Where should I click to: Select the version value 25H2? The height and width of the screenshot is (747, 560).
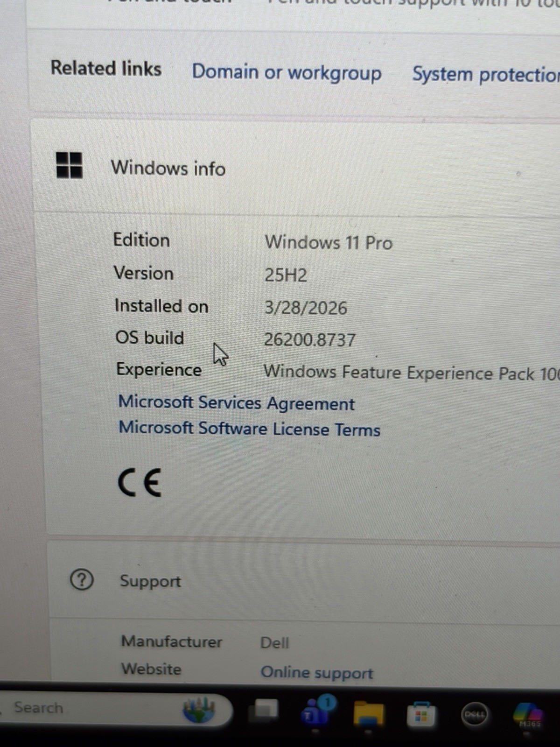(x=286, y=275)
